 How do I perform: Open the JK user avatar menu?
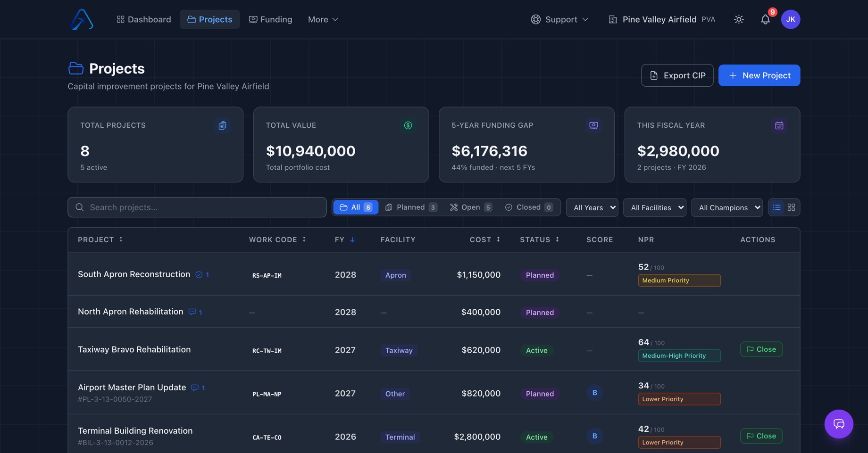pyautogui.click(x=790, y=19)
